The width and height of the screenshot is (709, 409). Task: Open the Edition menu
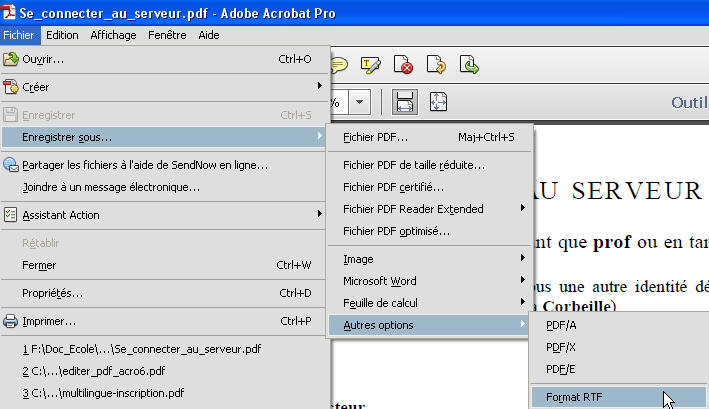click(x=62, y=35)
